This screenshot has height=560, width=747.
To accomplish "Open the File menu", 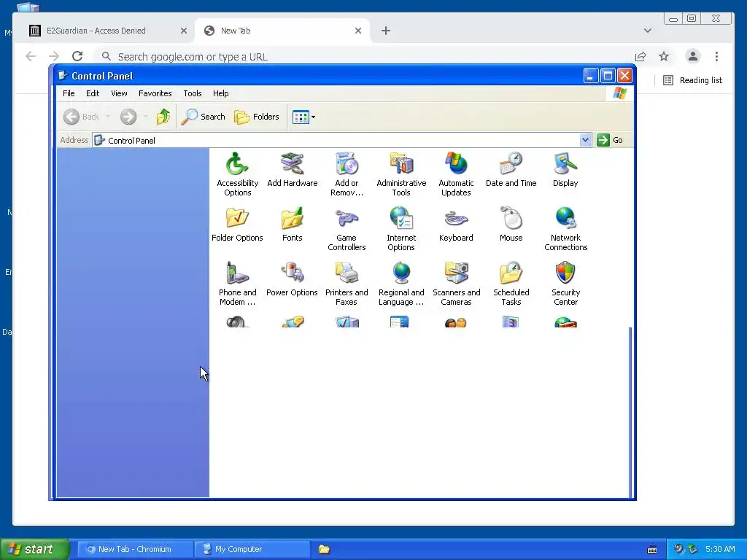I will pos(69,93).
